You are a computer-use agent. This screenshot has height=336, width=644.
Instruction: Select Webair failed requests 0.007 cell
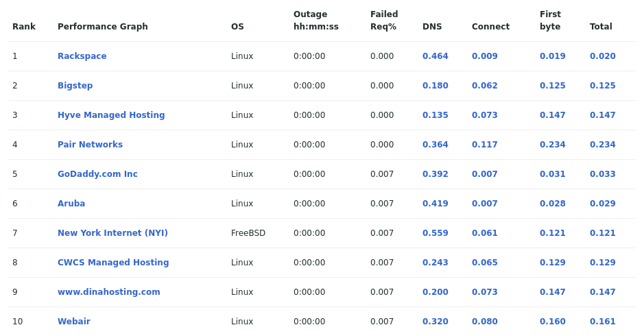[382, 321]
